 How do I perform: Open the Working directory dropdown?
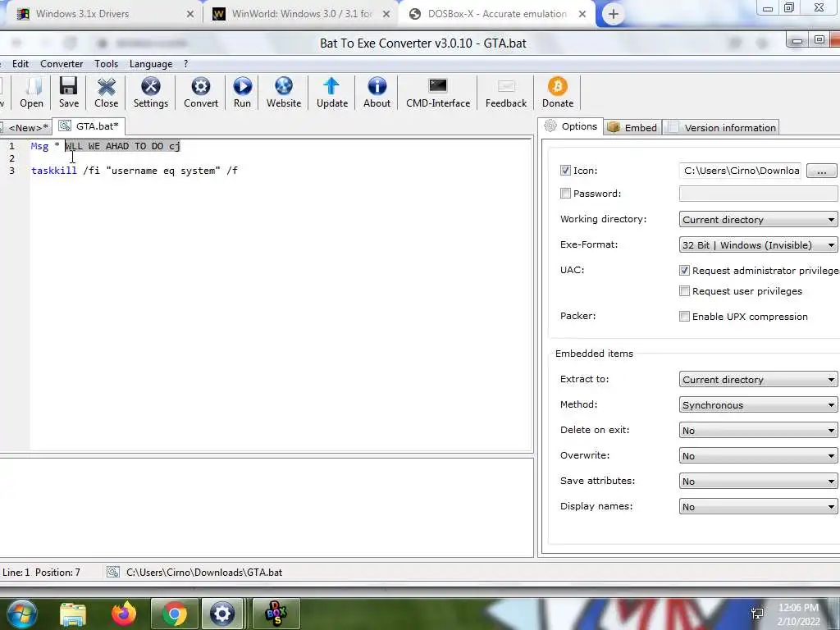click(758, 220)
